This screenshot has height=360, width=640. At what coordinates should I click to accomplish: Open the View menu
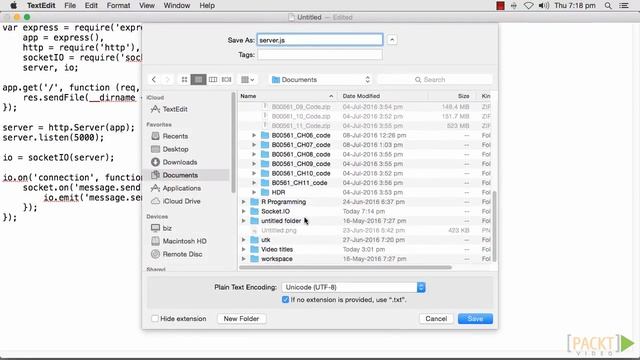(147, 5)
